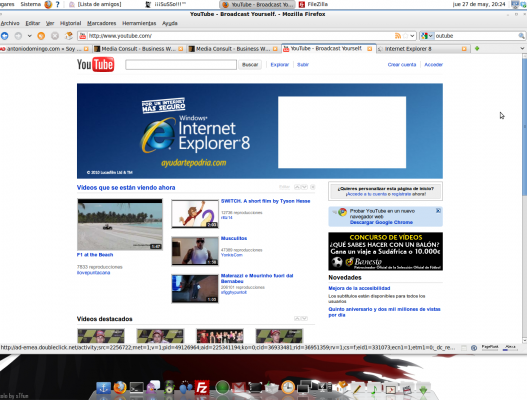The width and height of the screenshot is (527, 400).
Task: Close the Internet Explorer 8 tab
Action: point(464,49)
